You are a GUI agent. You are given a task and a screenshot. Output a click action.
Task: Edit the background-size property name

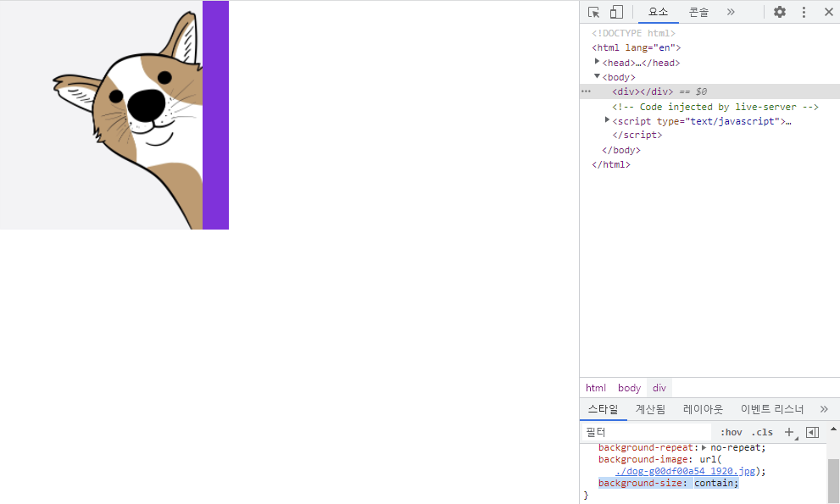click(x=639, y=483)
